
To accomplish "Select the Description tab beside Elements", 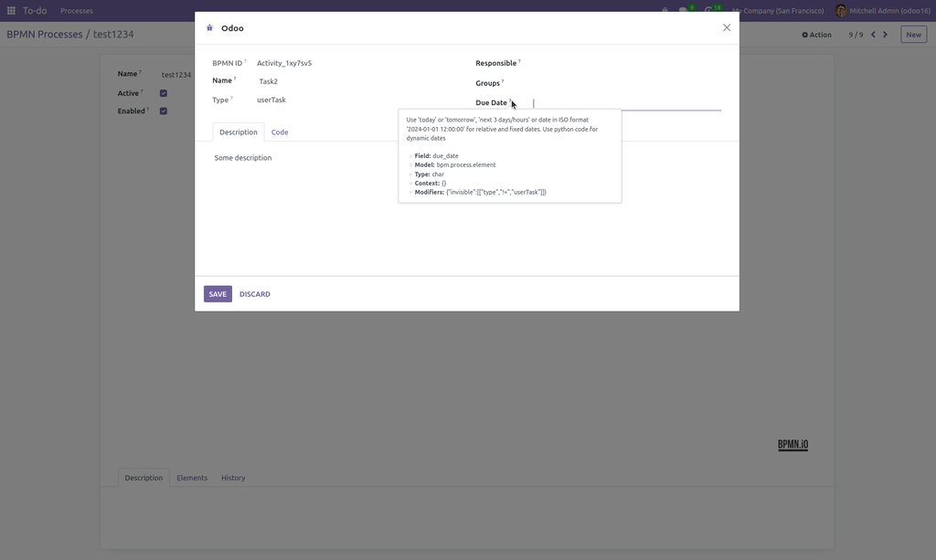I will 144,478.
